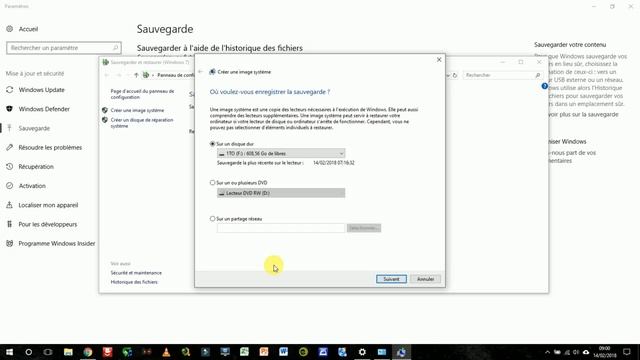Open 'Créer un disque de réparation système' link
Screen dimensions: 640x360
point(142,123)
